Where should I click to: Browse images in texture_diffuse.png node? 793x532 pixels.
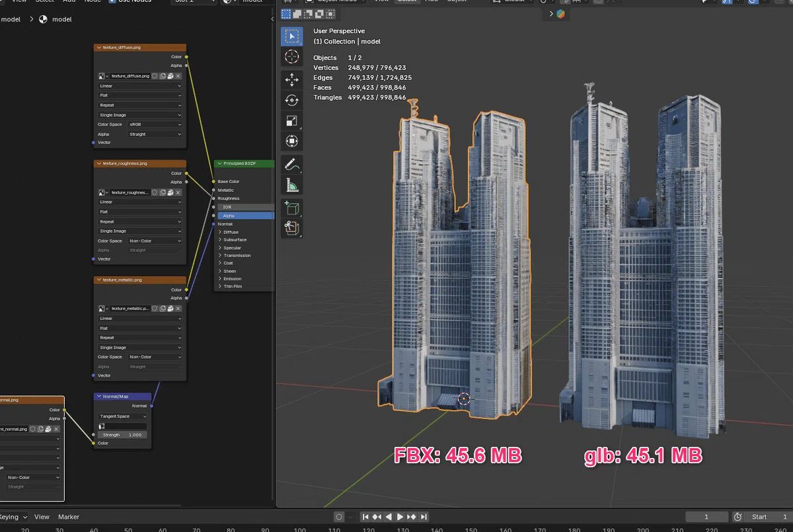[103, 76]
